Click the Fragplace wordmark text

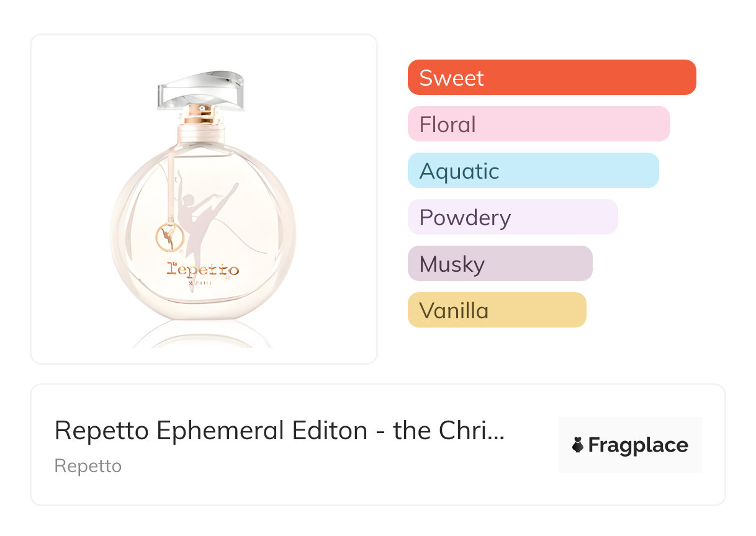coord(638,445)
